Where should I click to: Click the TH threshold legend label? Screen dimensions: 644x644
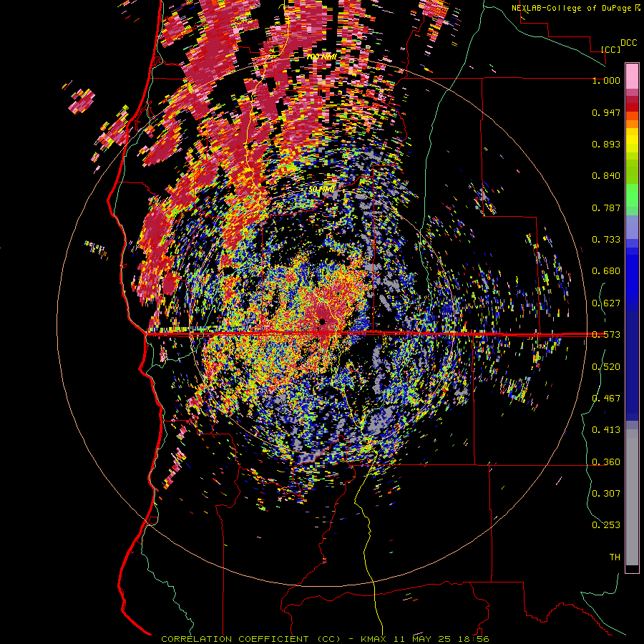pos(615,557)
